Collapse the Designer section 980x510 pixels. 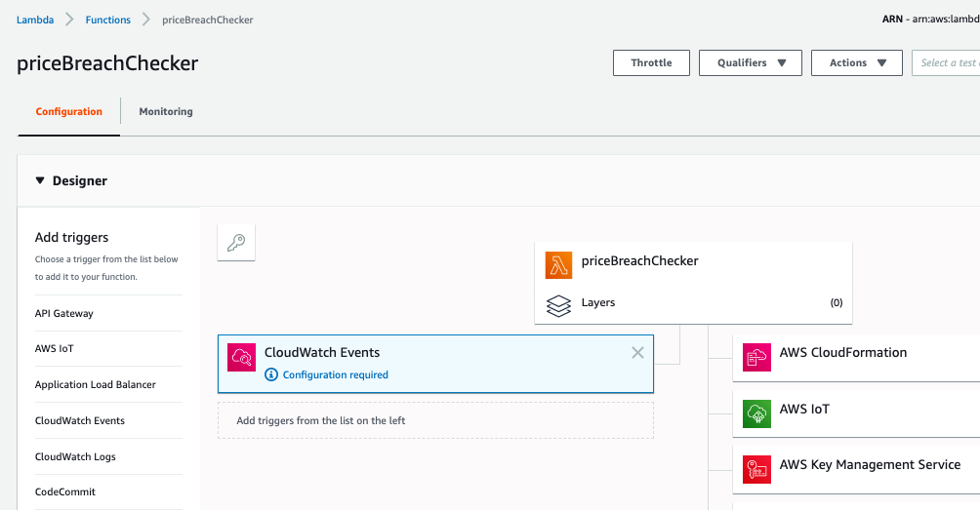point(40,181)
